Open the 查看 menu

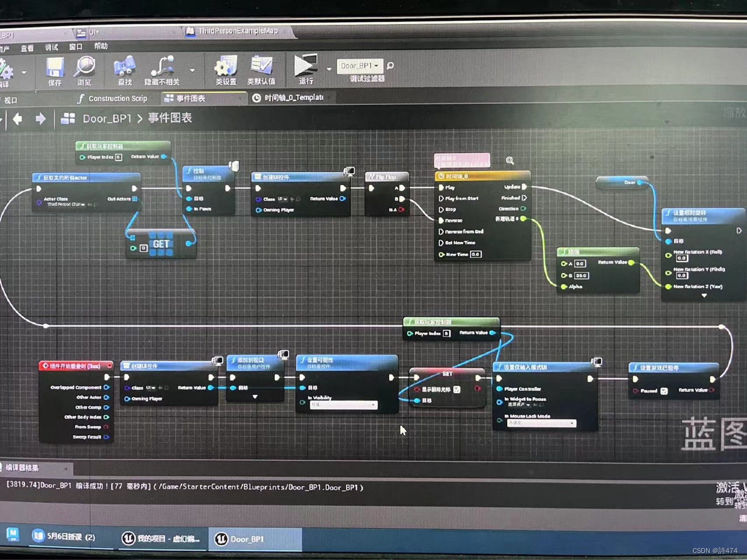[27, 48]
